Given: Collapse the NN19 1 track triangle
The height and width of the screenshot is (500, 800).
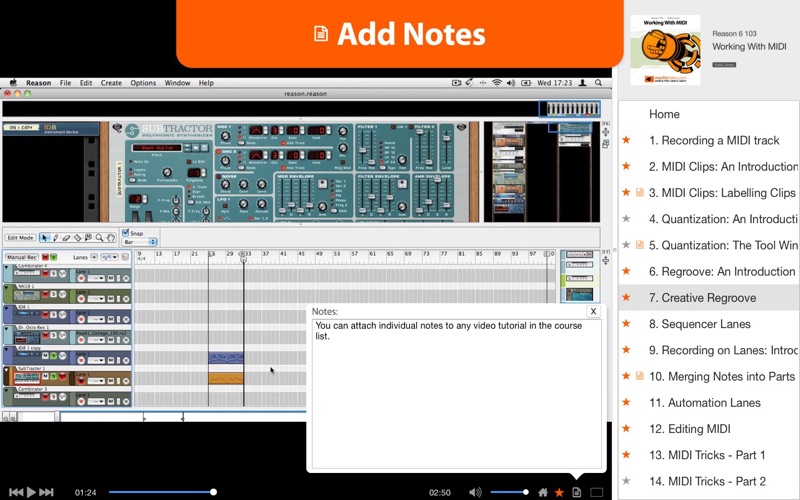Looking at the screenshot, I should tap(7, 287).
